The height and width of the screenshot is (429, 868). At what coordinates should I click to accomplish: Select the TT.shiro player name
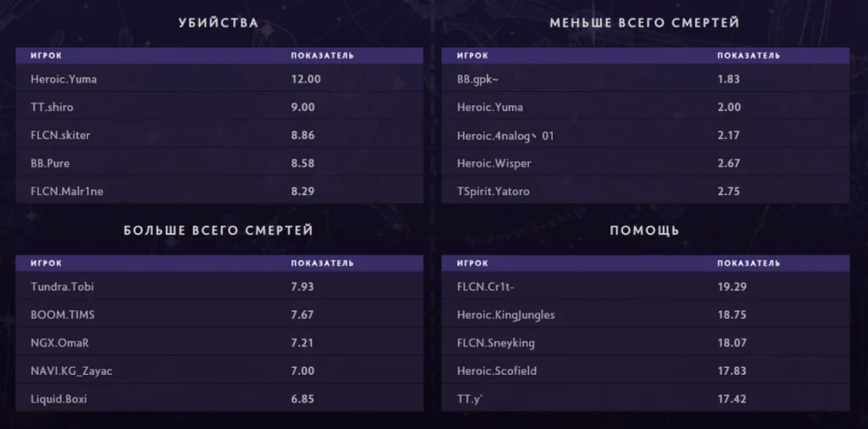click(x=52, y=107)
